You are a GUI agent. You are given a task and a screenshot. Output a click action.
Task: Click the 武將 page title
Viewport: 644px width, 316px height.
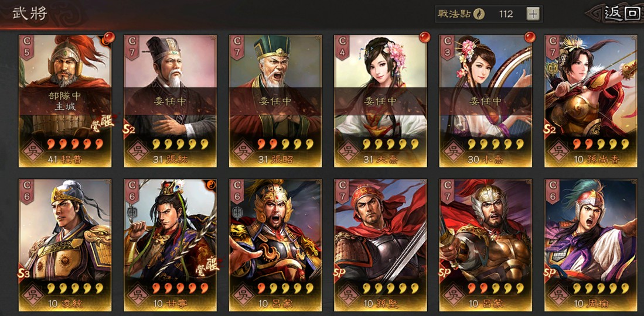click(x=29, y=13)
